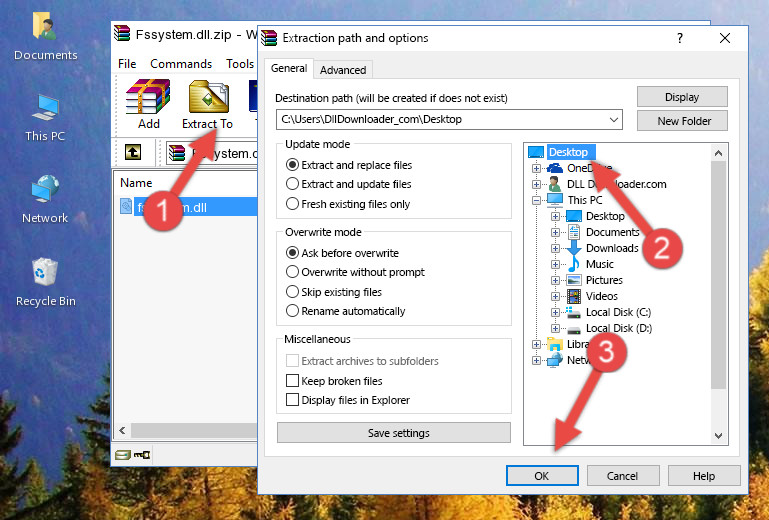Select Overwrite without prompt option
Image resolution: width=769 pixels, height=520 pixels.
point(355,272)
